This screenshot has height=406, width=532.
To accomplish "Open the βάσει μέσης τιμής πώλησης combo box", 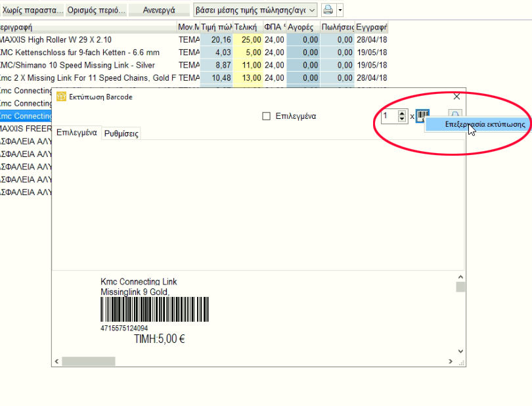I will (255, 11).
